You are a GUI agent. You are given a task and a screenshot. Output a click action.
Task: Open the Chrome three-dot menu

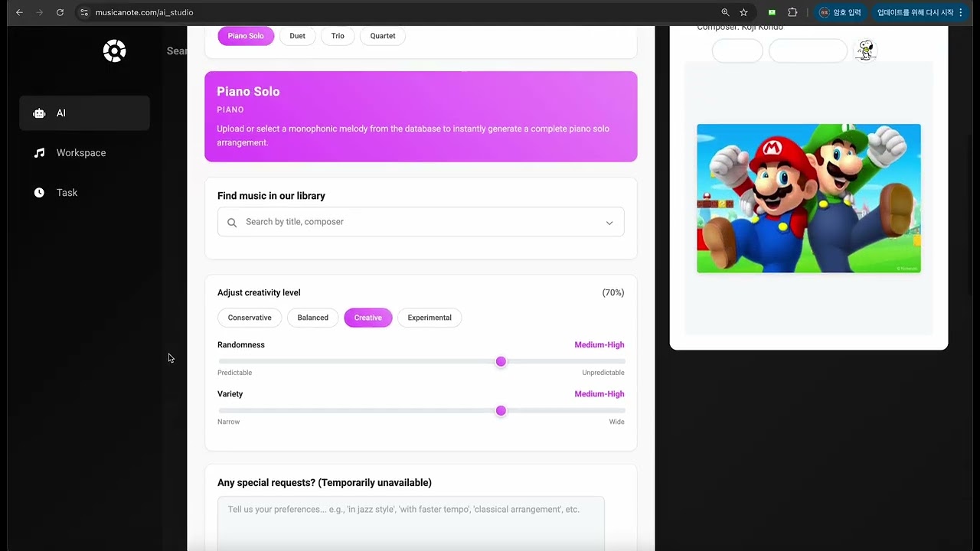(x=961, y=12)
